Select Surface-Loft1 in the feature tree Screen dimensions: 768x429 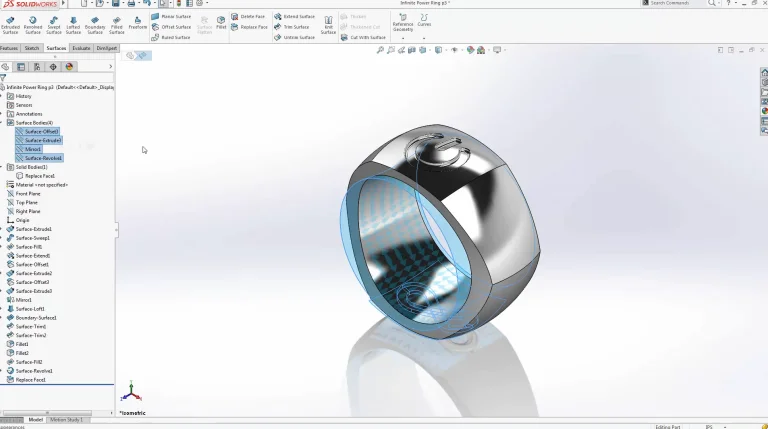click(30, 309)
